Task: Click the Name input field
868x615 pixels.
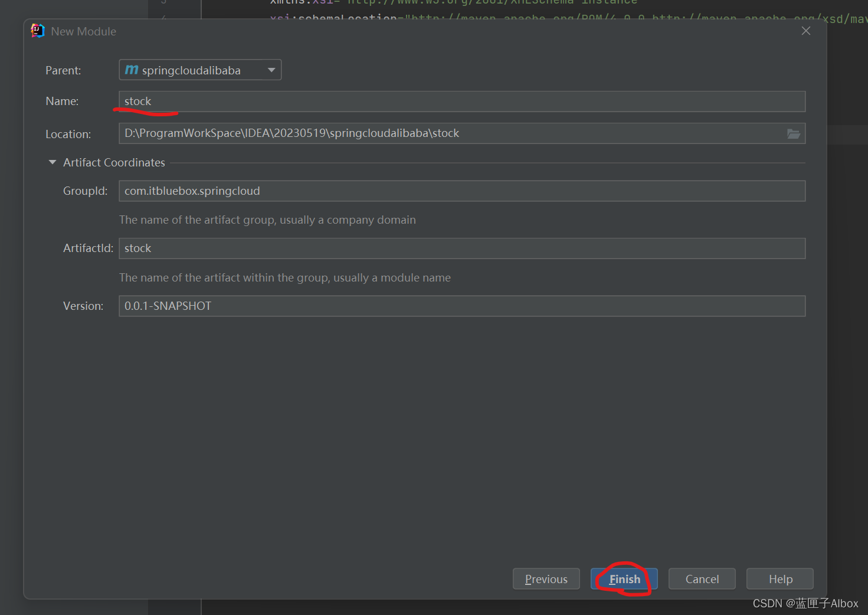Action: coord(462,102)
